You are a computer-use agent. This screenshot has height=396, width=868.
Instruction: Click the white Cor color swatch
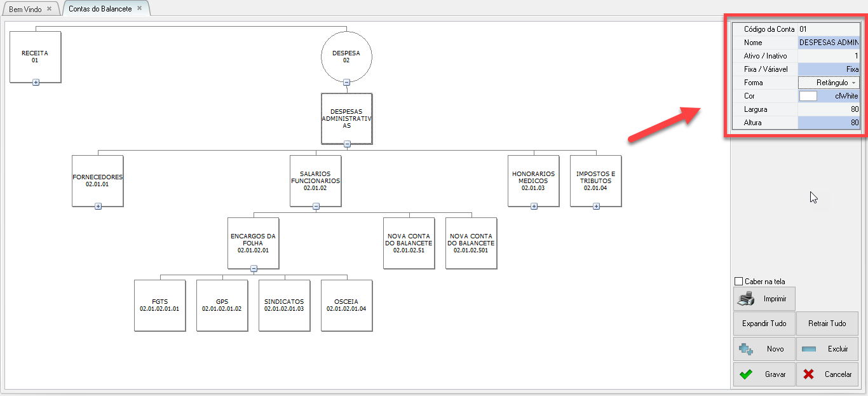pos(808,96)
